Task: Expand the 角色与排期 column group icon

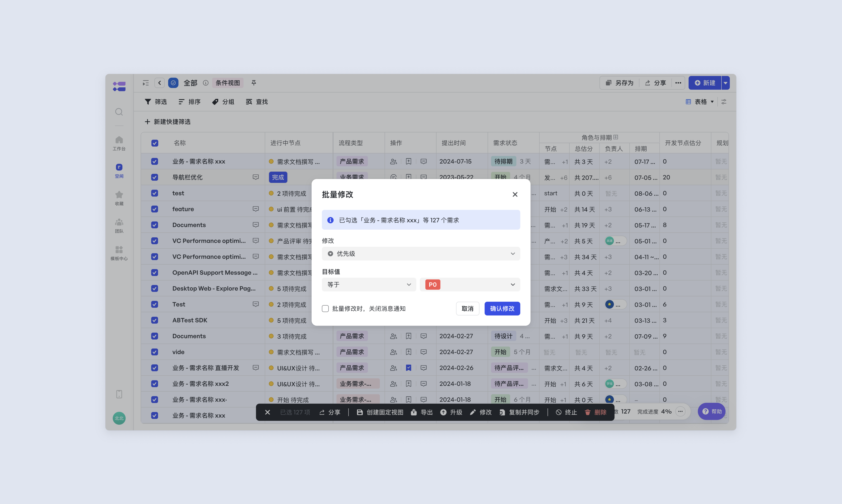Action: coord(616,137)
